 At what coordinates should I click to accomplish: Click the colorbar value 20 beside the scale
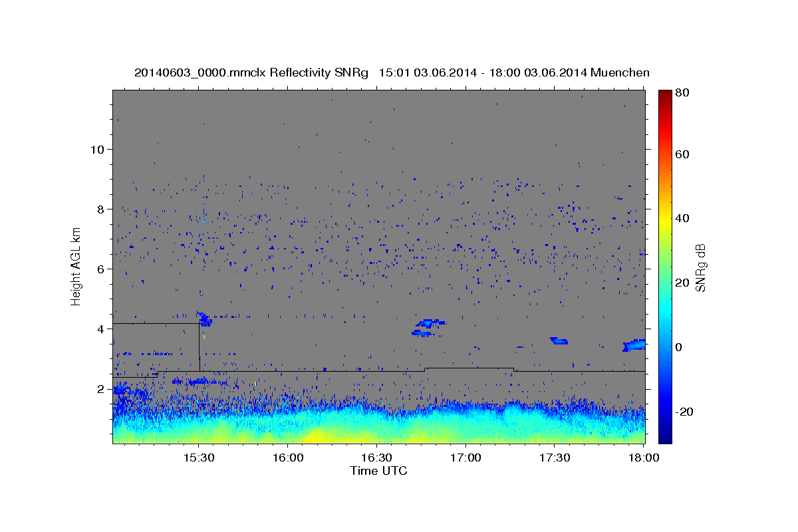(682, 283)
